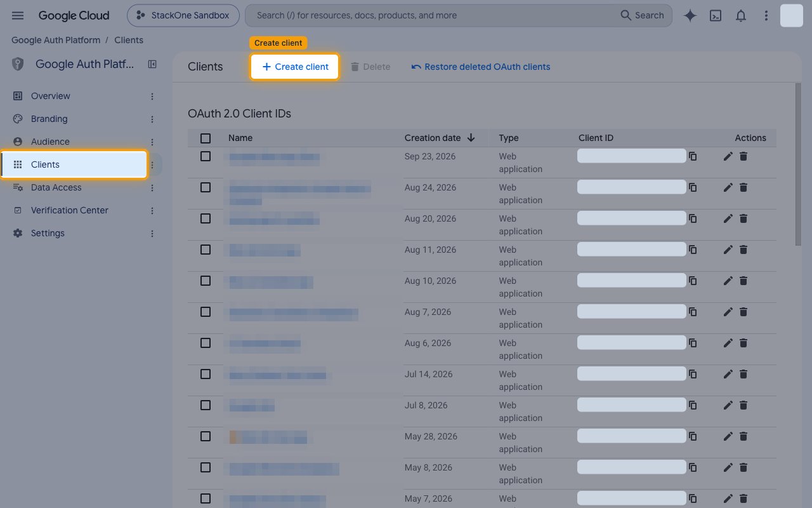Click the Search button in top bar

pyautogui.click(x=642, y=15)
